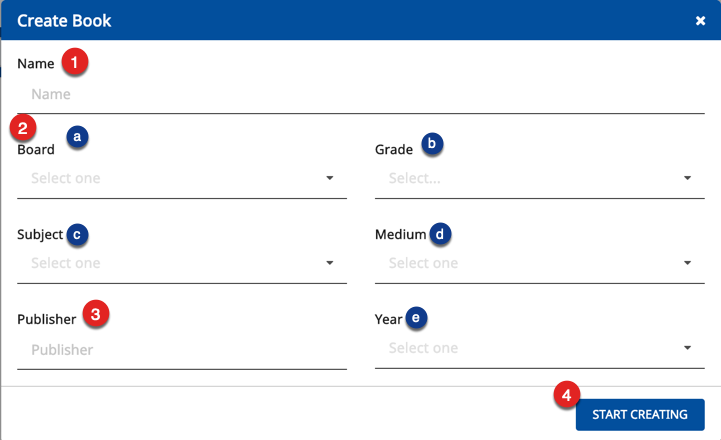
Task: Click into the Publisher input field
Action: [181, 350]
